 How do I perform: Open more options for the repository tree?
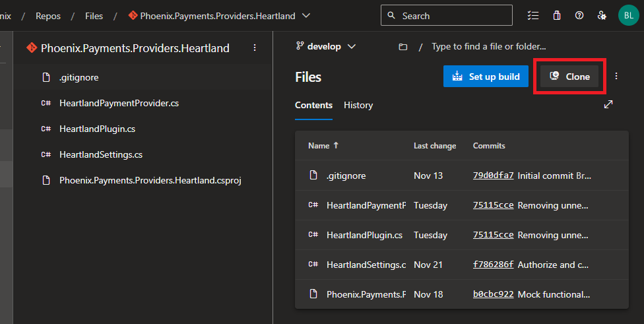click(255, 48)
